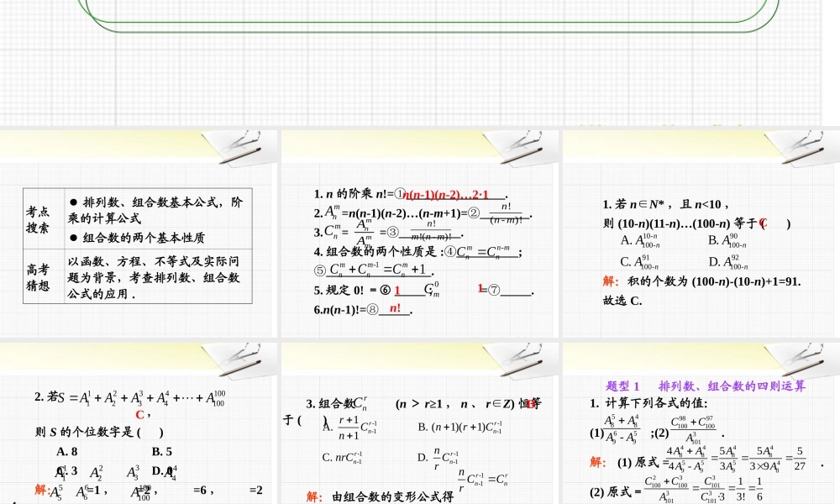
Task: Click line 6. n(n-1)!= n!
Action: coord(363,309)
